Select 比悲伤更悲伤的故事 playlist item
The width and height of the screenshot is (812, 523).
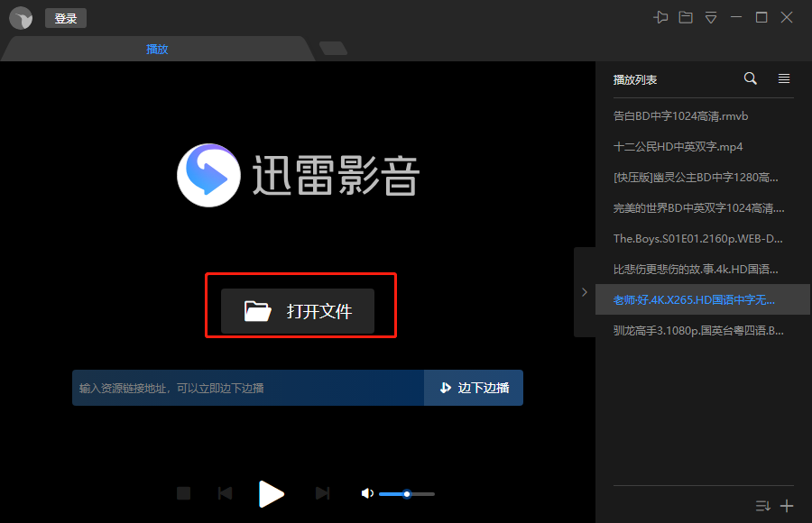[x=703, y=269]
